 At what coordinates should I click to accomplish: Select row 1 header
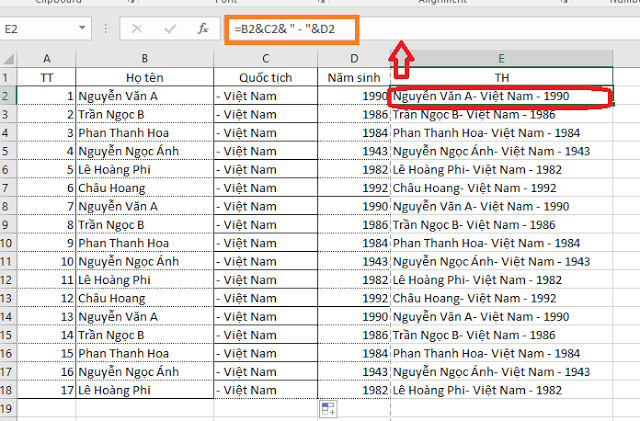click(8, 78)
